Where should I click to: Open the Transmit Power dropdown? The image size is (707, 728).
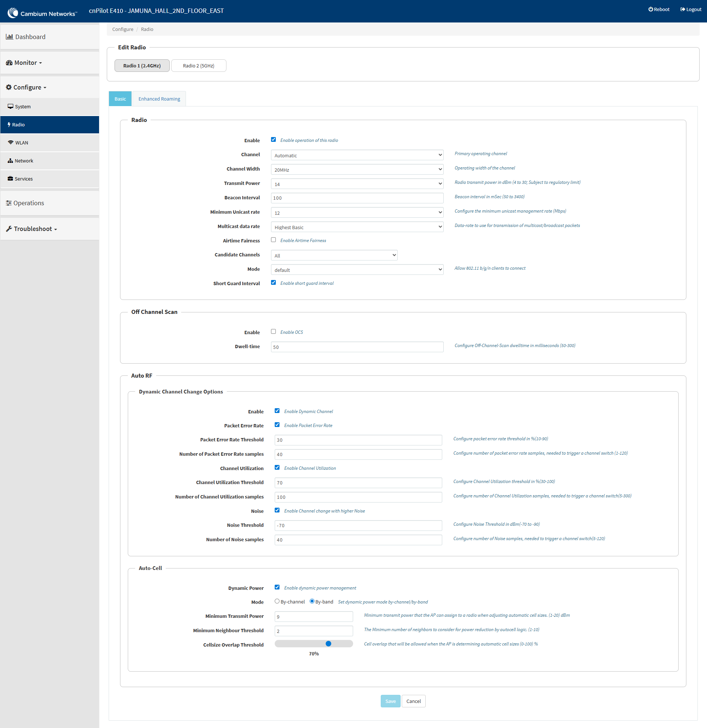(357, 184)
